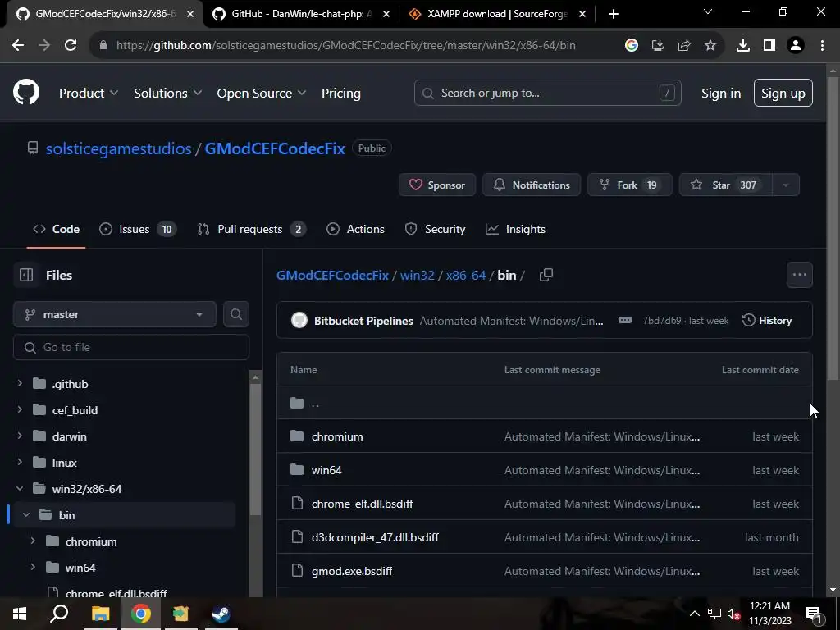
Task: Search files using the magnifier button
Action: pyautogui.click(x=235, y=314)
